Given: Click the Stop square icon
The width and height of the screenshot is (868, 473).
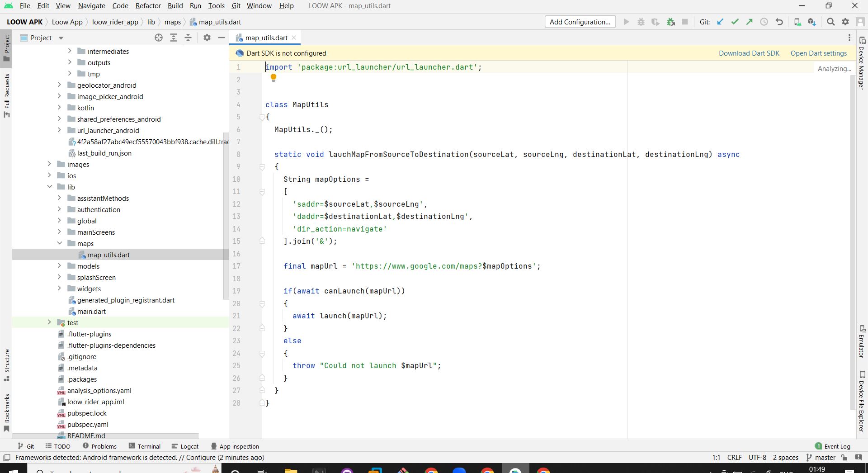Looking at the screenshot, I should (x=685, y=22).
